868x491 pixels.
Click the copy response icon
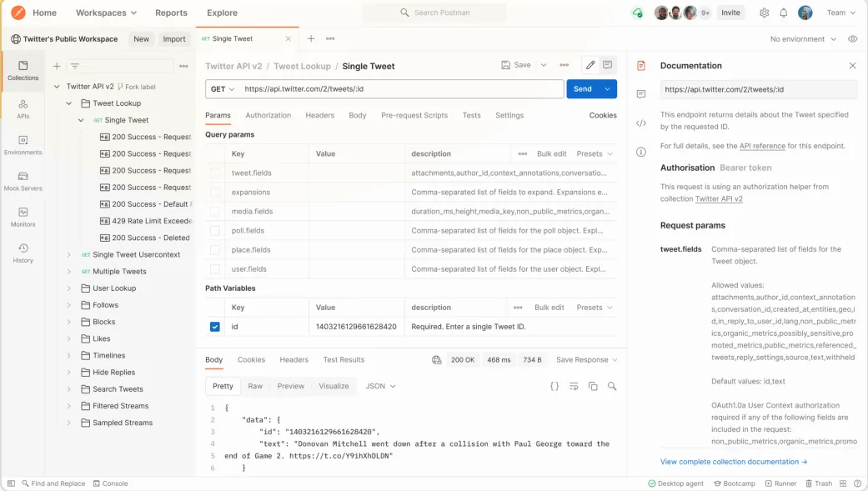(x=593, y=386)
